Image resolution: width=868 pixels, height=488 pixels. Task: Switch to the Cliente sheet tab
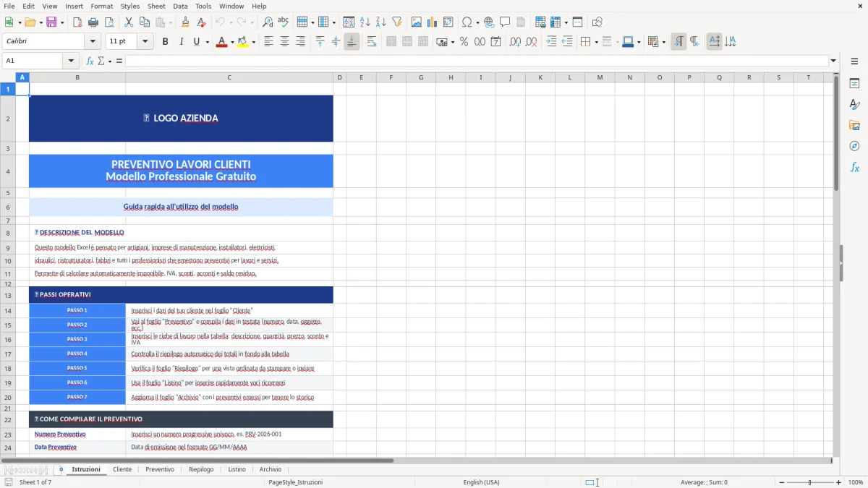(x=122, y=469)
